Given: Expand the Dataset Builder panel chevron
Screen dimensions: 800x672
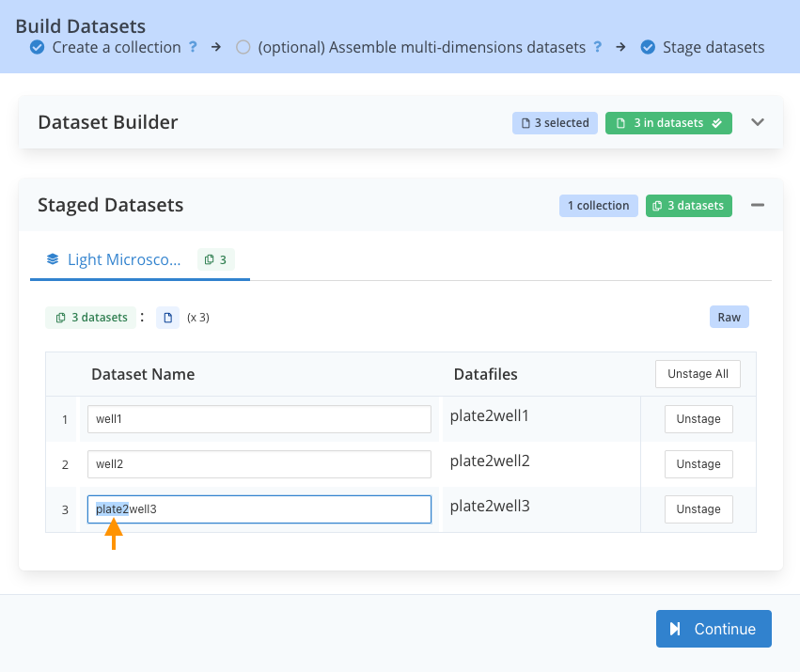Looking at the screenshot, I should click(758, 122).
